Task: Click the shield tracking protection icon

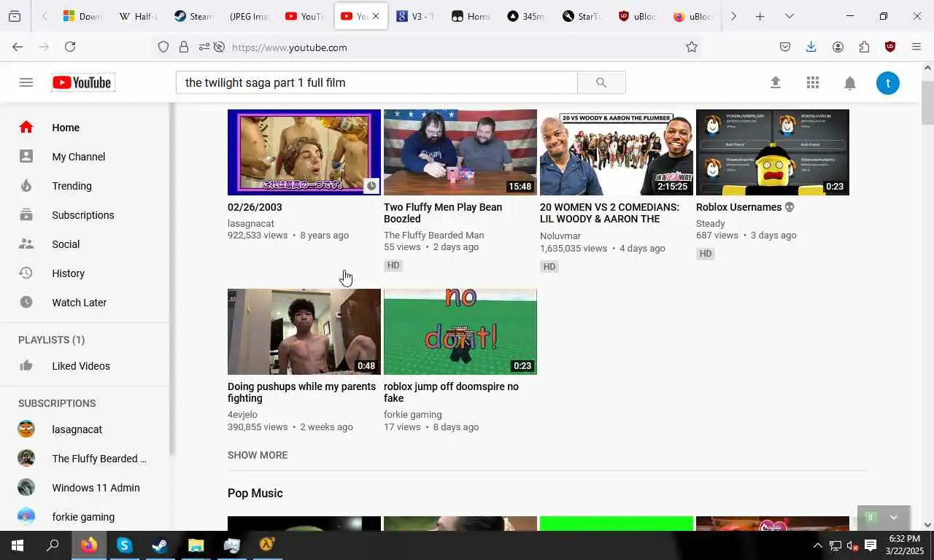Action: (163, 47)
